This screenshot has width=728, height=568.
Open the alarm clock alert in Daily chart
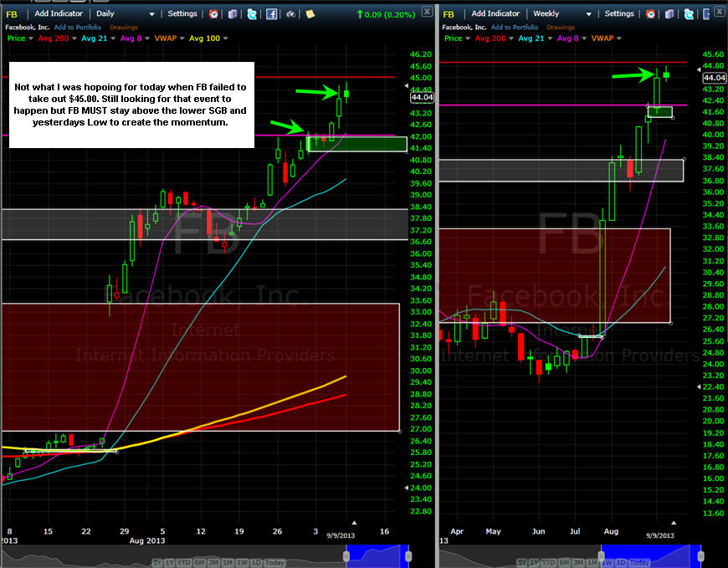coord(213,14)
